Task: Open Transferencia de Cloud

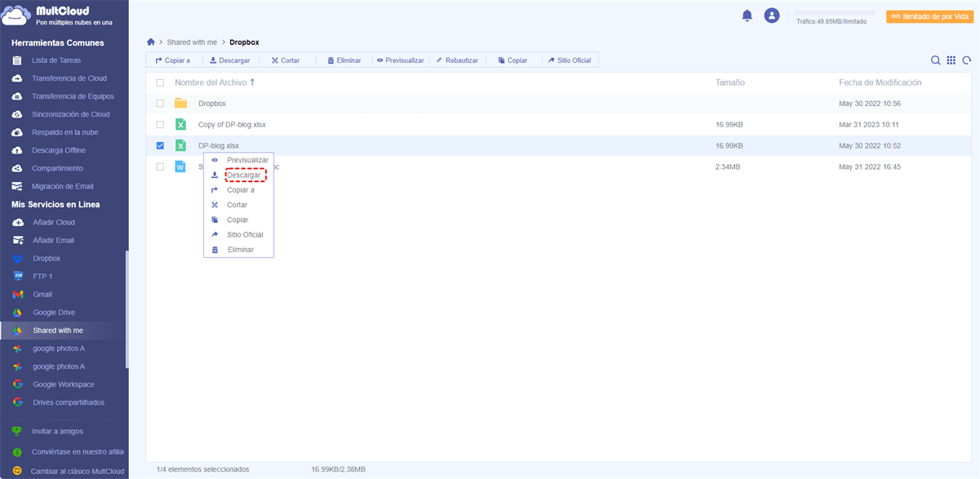Action: (x=69, y=78)
